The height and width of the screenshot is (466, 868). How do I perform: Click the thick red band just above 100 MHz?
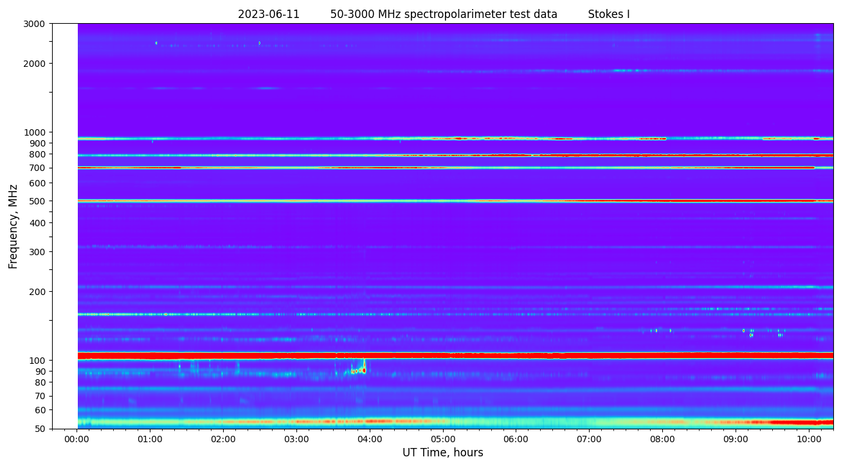tap(450, 355)
